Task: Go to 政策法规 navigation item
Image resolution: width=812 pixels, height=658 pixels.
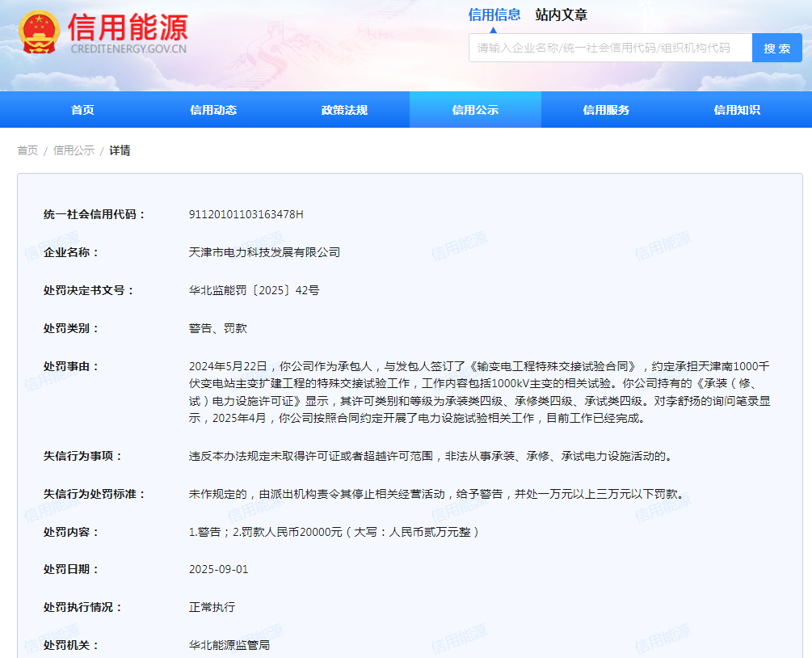Action: tap(344, 110)
